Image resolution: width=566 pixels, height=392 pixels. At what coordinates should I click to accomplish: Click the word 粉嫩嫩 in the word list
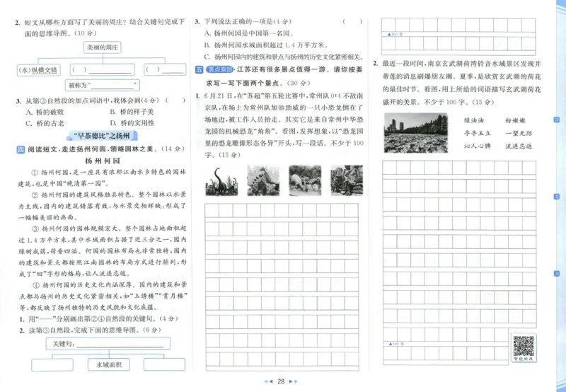(515, 120)
